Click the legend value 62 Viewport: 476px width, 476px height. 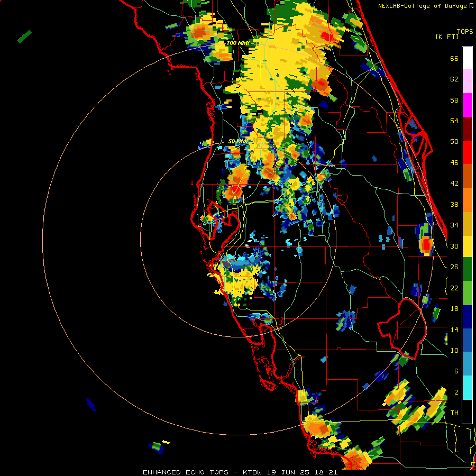point(454,79)
